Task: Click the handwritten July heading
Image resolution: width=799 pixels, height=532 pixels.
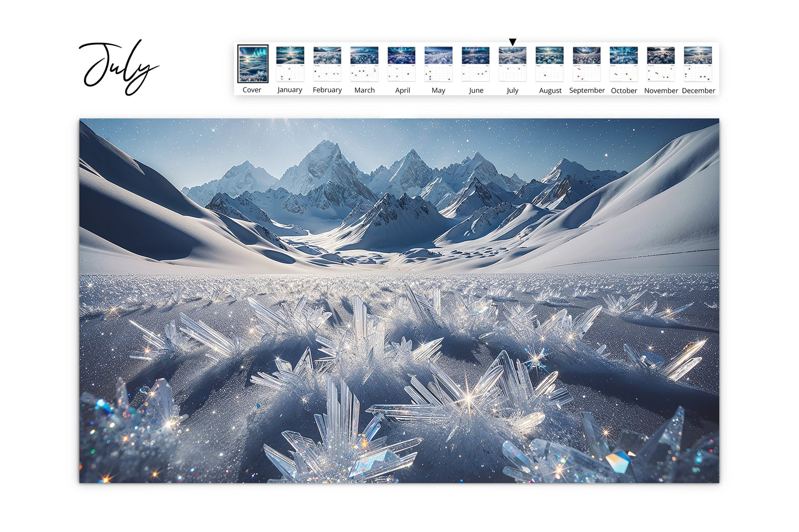Action: (x=118, y=67)
